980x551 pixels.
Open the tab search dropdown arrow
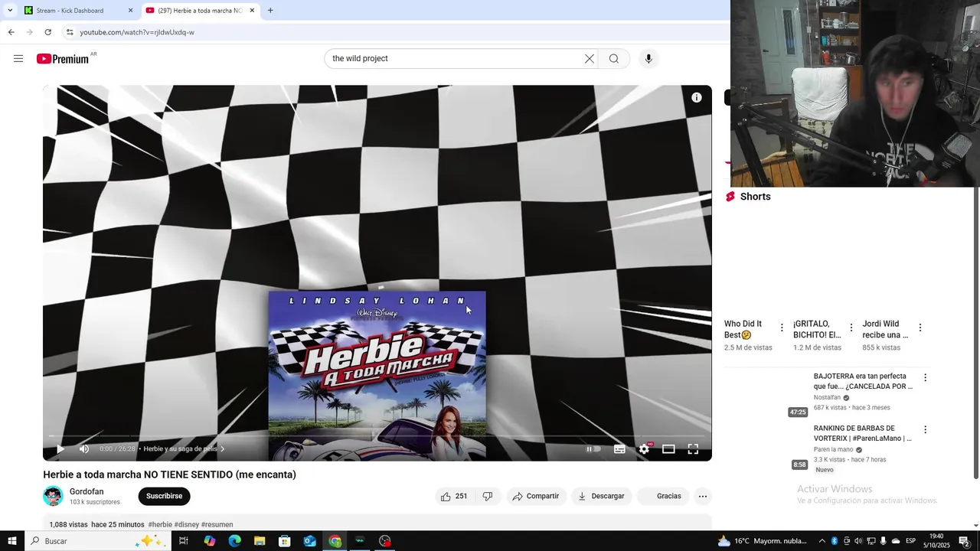click(x=10, y=11)
